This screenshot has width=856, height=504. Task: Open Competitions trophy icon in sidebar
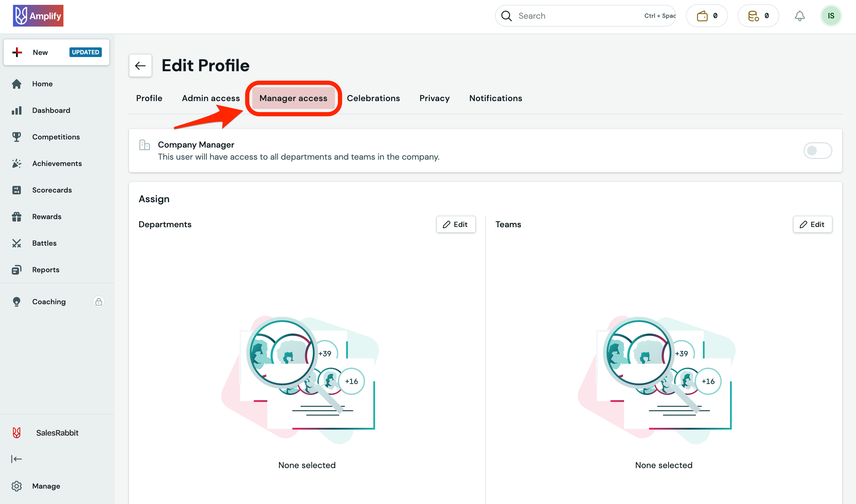(16, 137)
